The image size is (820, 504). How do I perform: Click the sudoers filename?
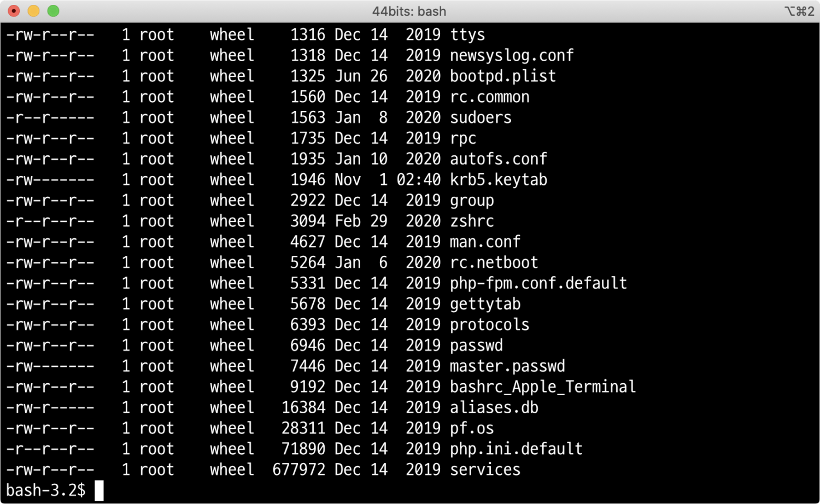coord(481,118)
